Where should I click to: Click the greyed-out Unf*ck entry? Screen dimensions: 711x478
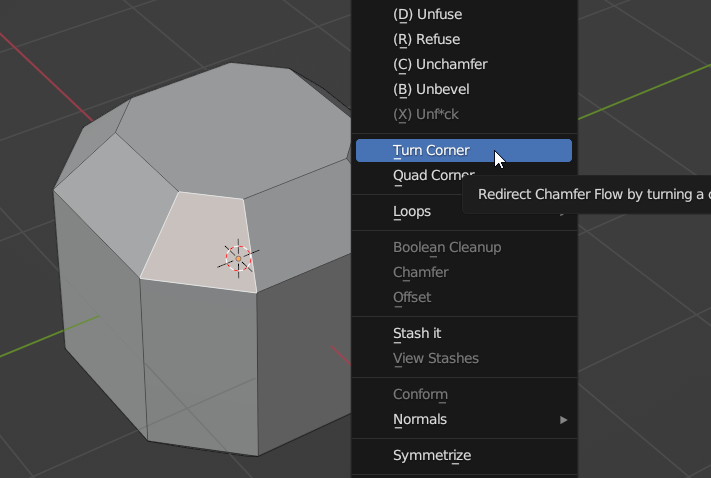[x=426, y=114]
